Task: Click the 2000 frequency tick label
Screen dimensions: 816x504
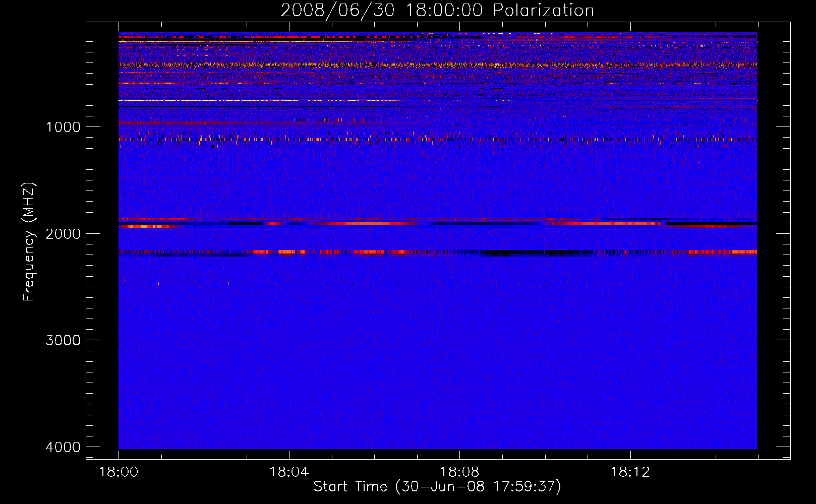Action: 63,234
